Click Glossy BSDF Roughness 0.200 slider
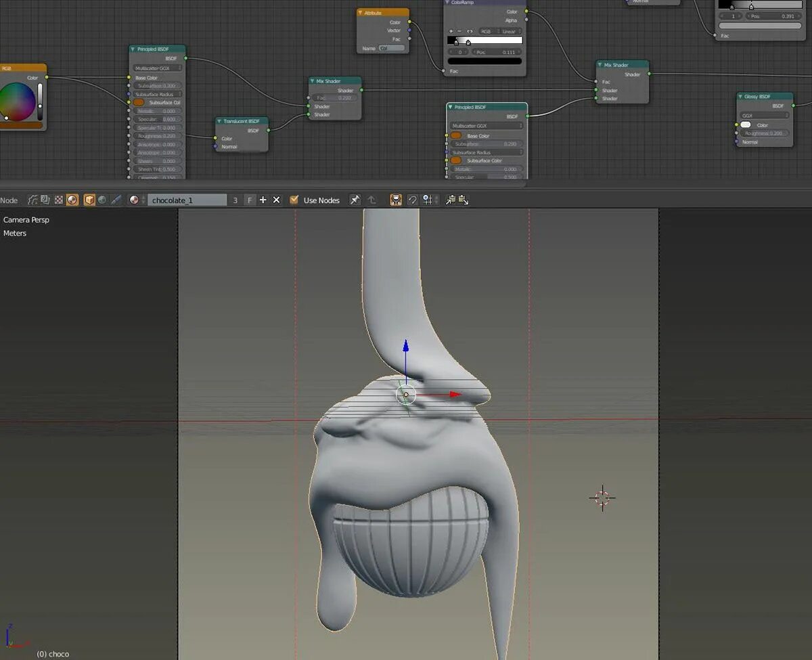 765,133
